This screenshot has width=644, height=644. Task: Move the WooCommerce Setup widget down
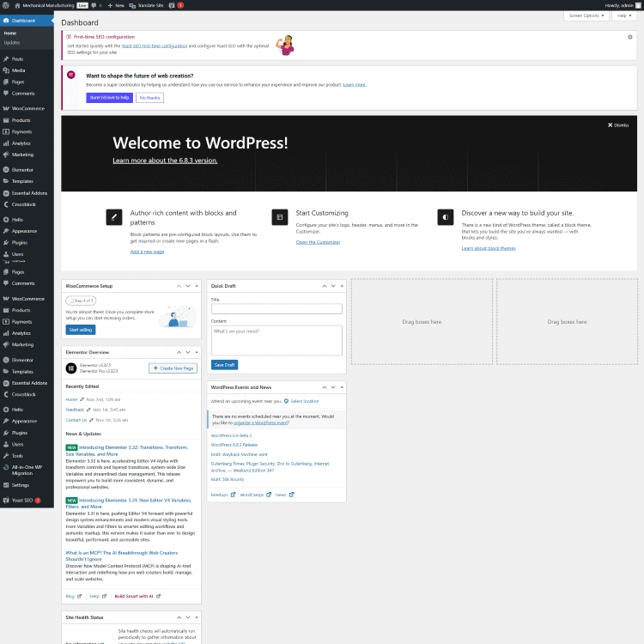pyautogui.click(x=187, y=286)
